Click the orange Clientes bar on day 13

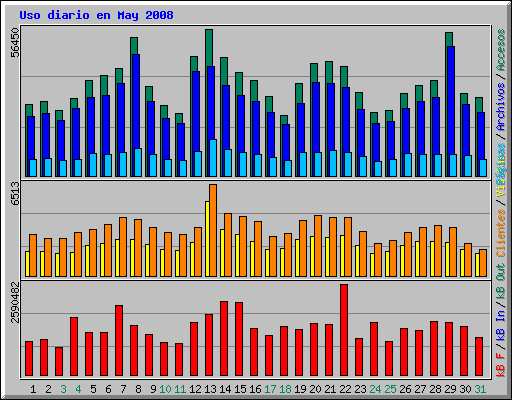(213, 230)
